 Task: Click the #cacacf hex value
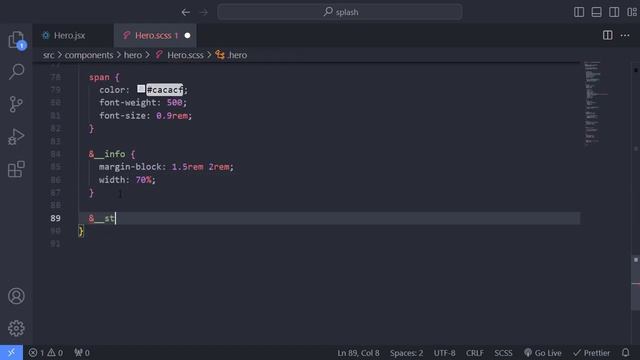coord(164,90)
